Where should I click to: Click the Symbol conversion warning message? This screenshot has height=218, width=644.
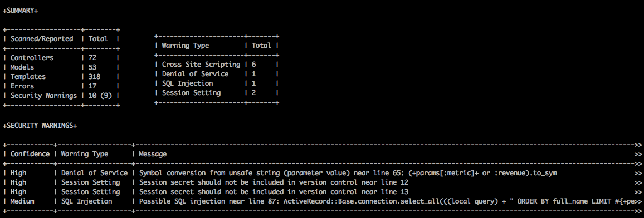point(348,173)
